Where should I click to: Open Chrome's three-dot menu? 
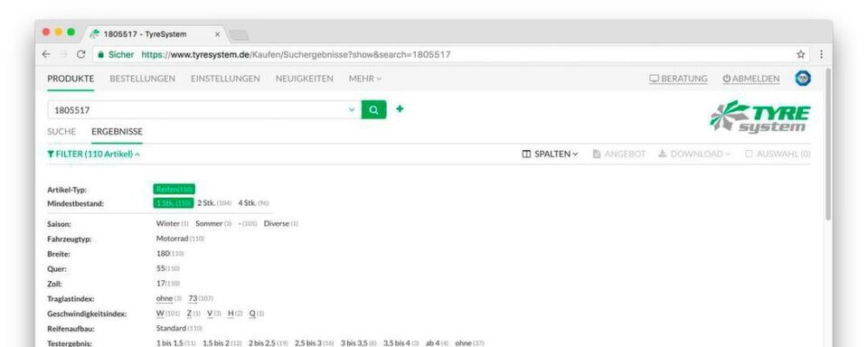click(821, 54)
